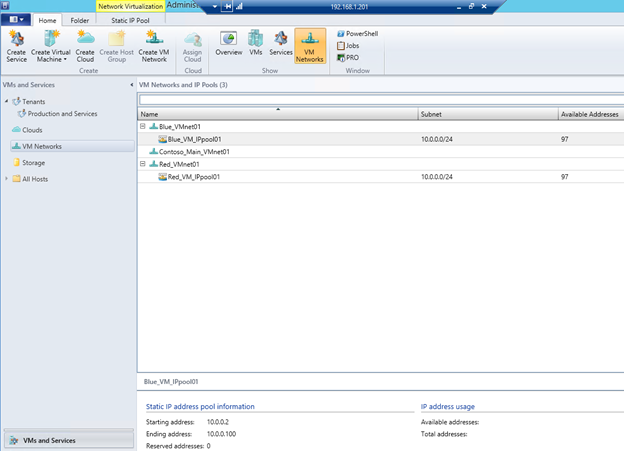
Task: Click the Network Virtualization title label
Action: (131, 6)
